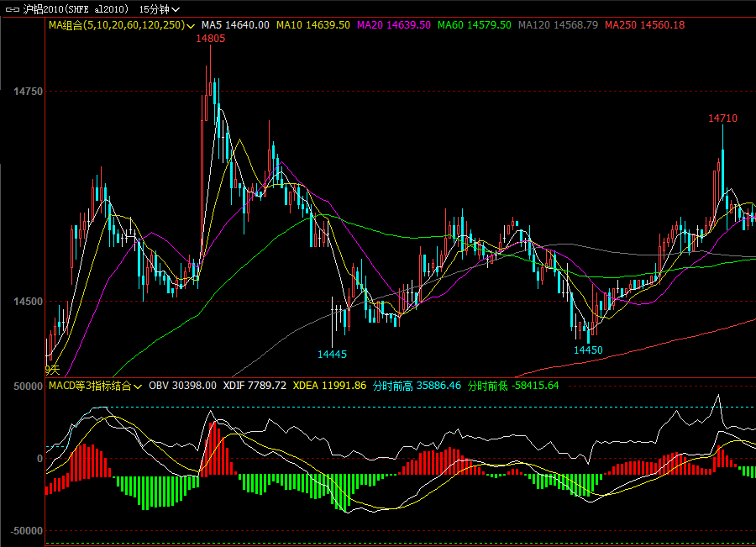Click the 50000 indicator axis label
The width and height of the screenshot is (756, 547).
(28, 387)
